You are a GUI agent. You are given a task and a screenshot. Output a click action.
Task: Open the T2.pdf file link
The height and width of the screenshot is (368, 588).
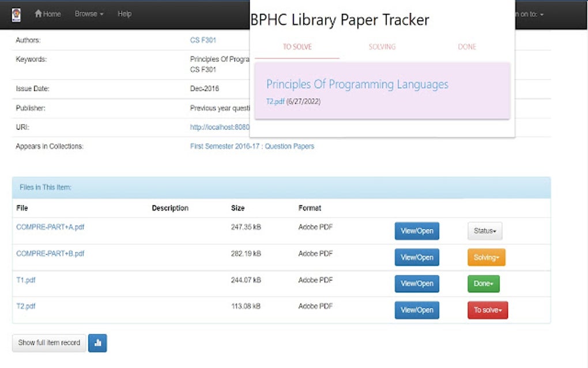coord(26,306)
